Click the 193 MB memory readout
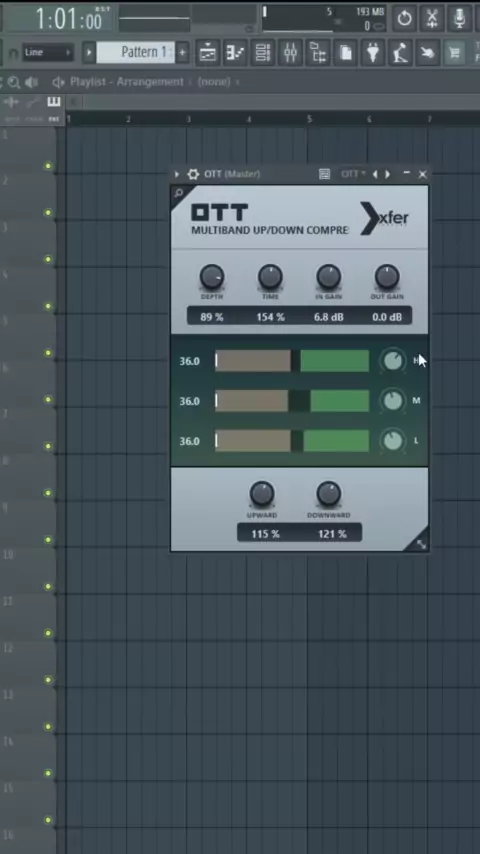The image size is (480, 854). coord(370,11)
